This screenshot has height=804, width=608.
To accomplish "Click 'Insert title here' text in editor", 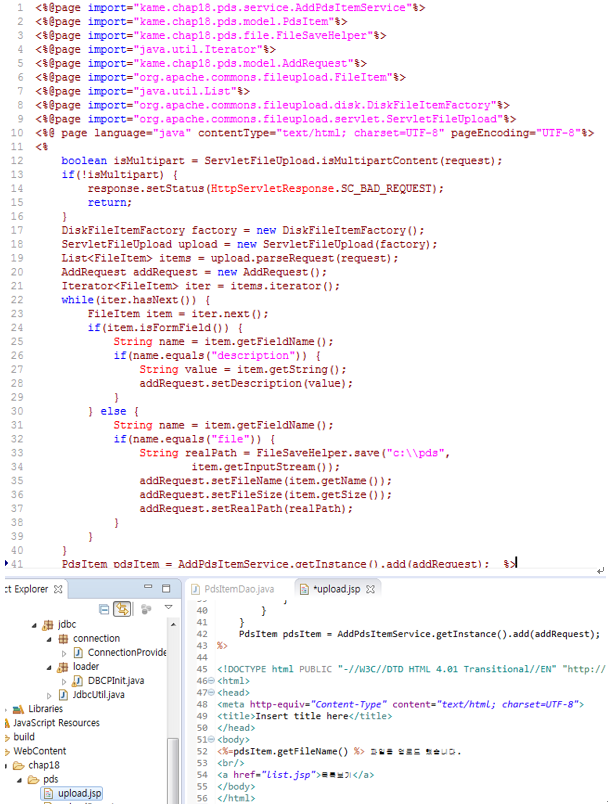I will point(301,716).
